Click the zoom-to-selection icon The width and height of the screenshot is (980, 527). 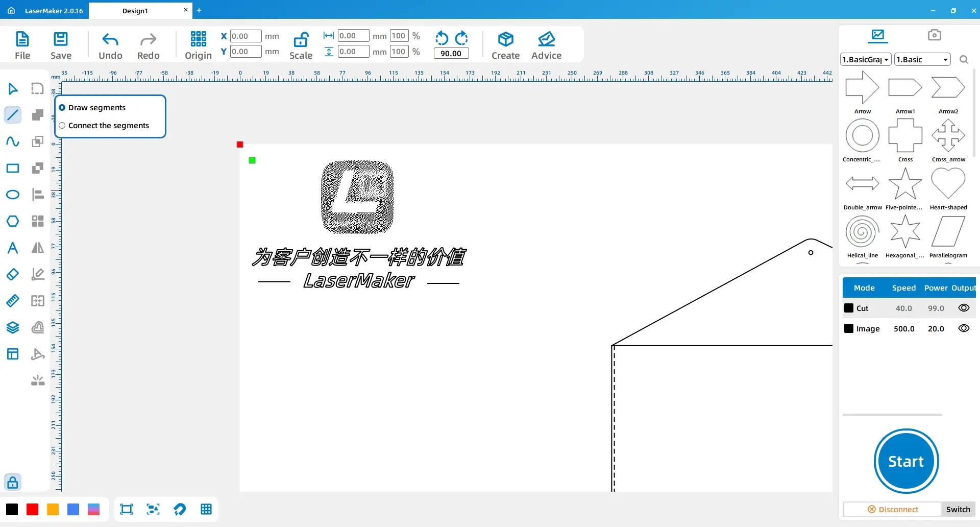click(153, 509)
